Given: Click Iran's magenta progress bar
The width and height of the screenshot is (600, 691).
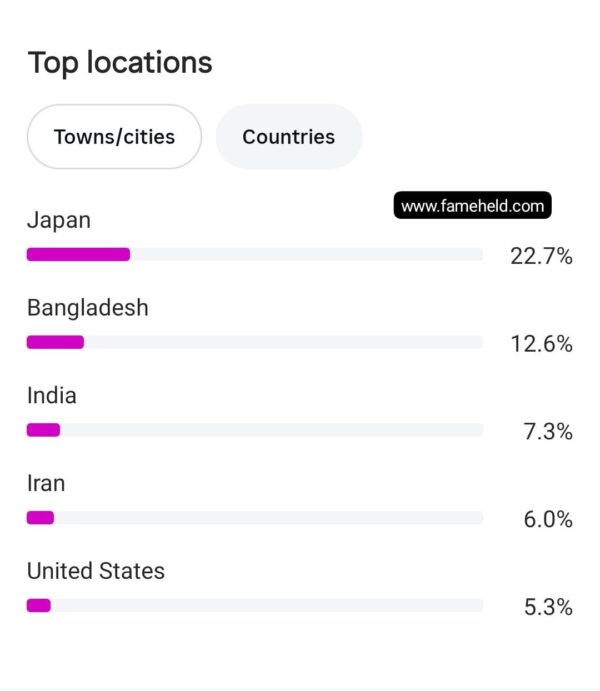Looking at the screenshot, I should click(x=40, y=517).
